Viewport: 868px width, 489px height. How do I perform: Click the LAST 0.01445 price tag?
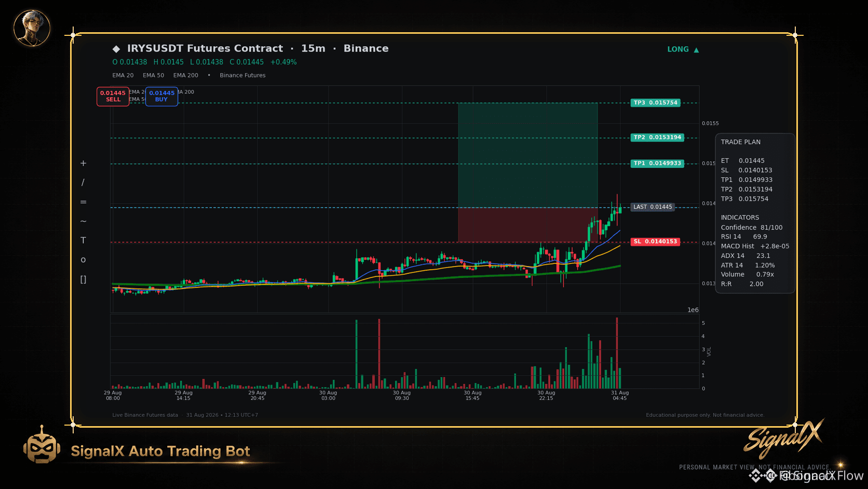(653, 207)
